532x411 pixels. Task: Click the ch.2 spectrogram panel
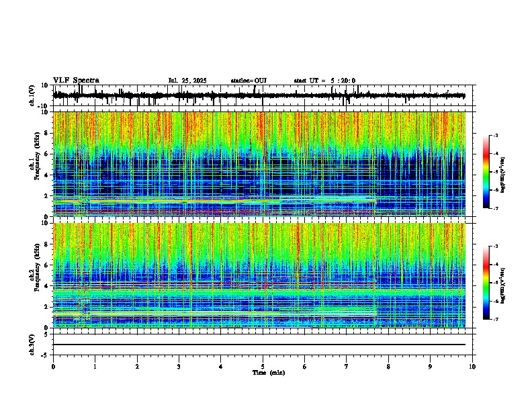pyautogui.click(x=259, y=275)
